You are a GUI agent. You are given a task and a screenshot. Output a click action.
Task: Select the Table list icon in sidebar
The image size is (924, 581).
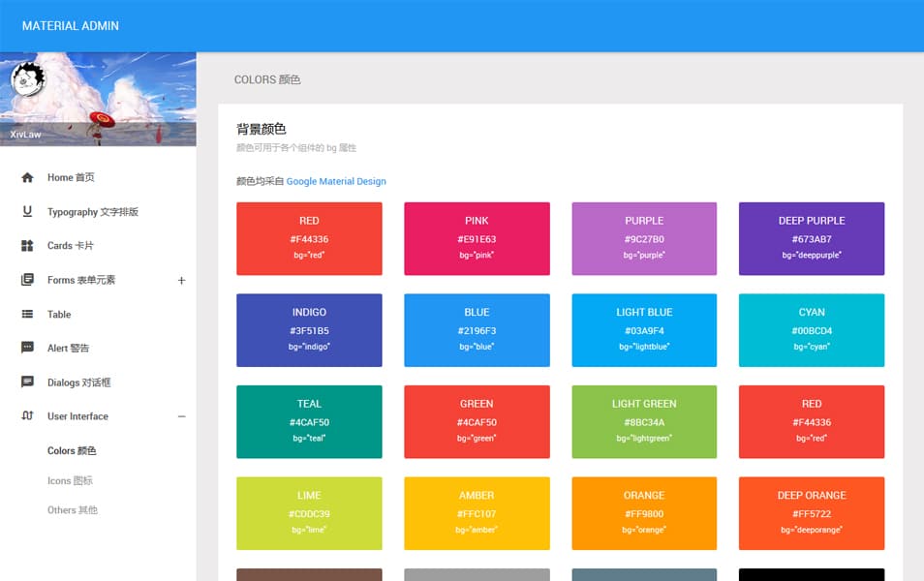click(x=27, y=313)
